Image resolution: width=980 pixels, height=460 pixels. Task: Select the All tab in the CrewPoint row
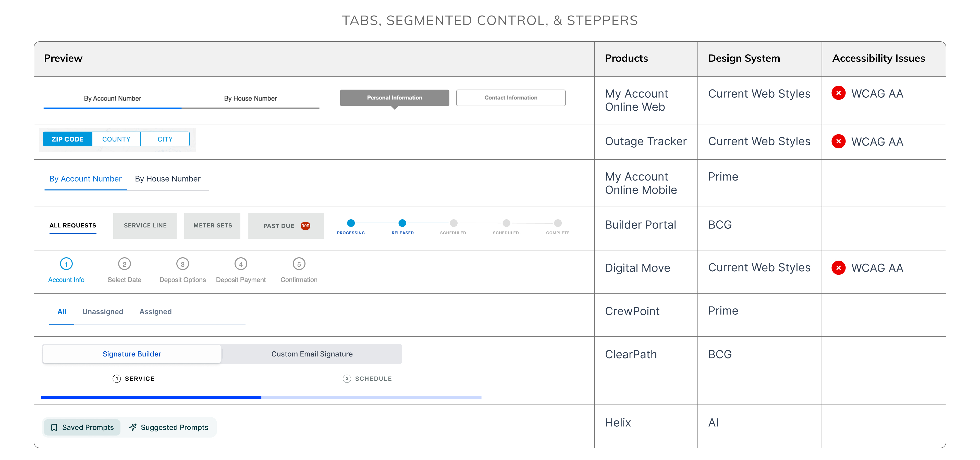pyautogui.click(x=62, y=312)
